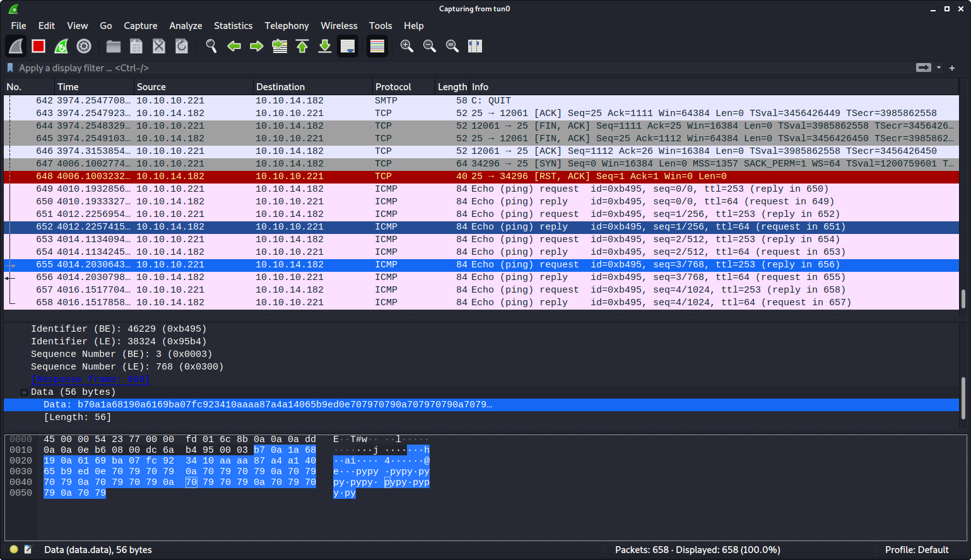The width and height of the screenshot is (971, 560).
Task: Go to specified packet icon
Action: [280, 46]
